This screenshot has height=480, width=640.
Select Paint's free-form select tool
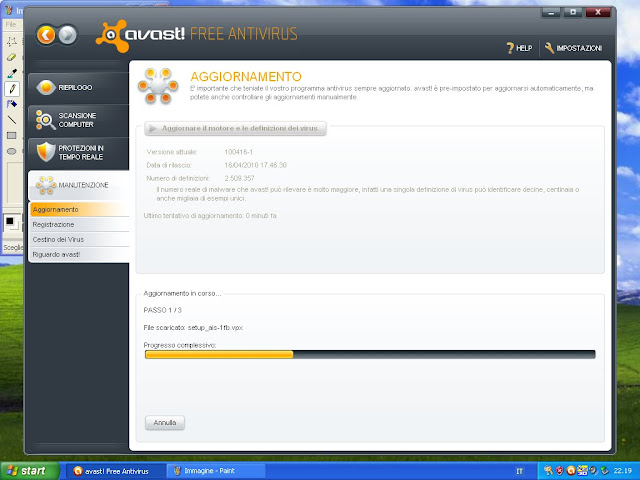(12, 41)
